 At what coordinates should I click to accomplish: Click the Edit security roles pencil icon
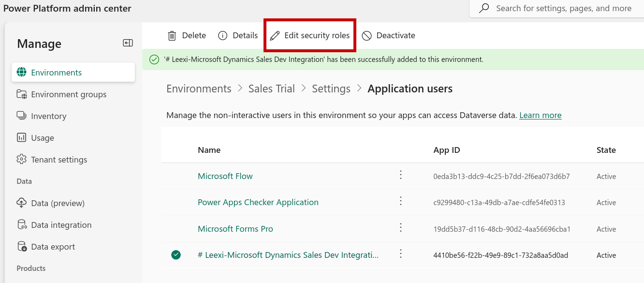(275, 35)
